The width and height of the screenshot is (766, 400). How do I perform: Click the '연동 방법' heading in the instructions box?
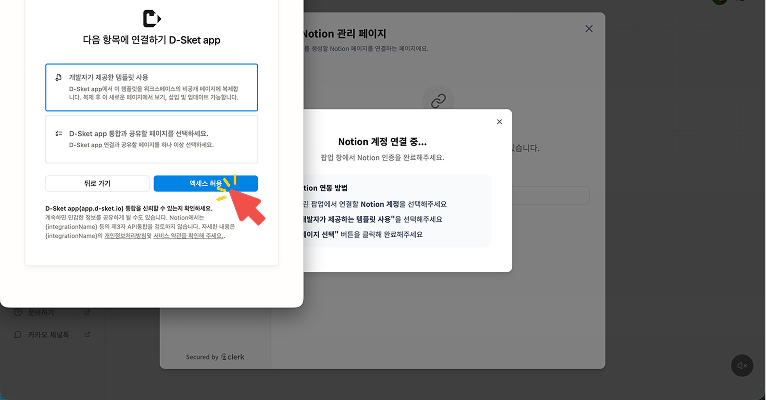325,188
